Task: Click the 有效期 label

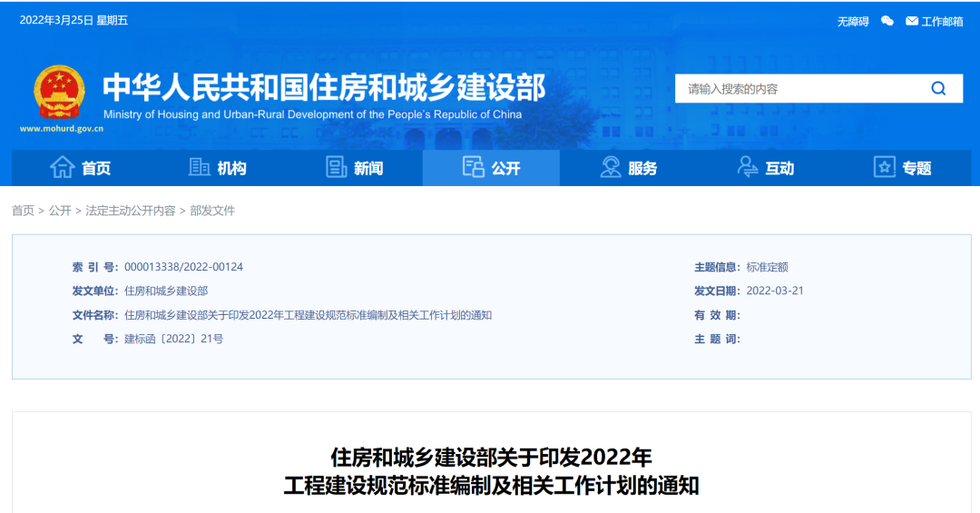Action: 717,315
